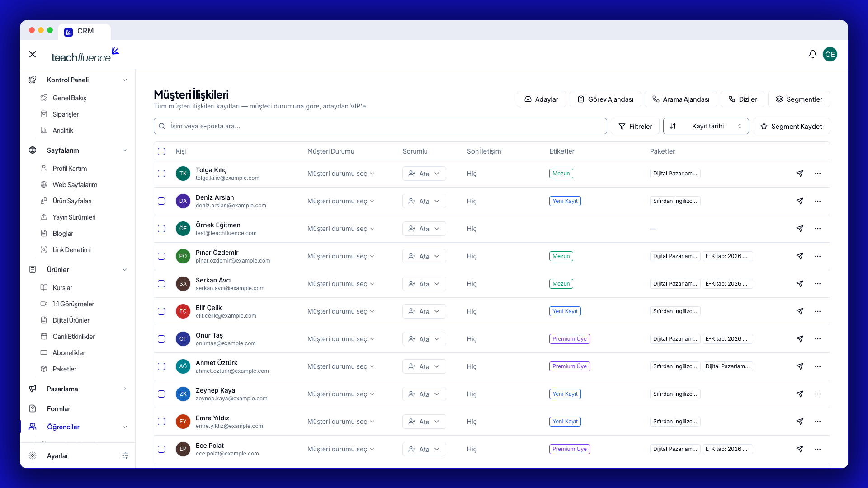This screenshot has width=868, height=488.
Task: Click the name or email search field
Action: [x=380, y=126]
